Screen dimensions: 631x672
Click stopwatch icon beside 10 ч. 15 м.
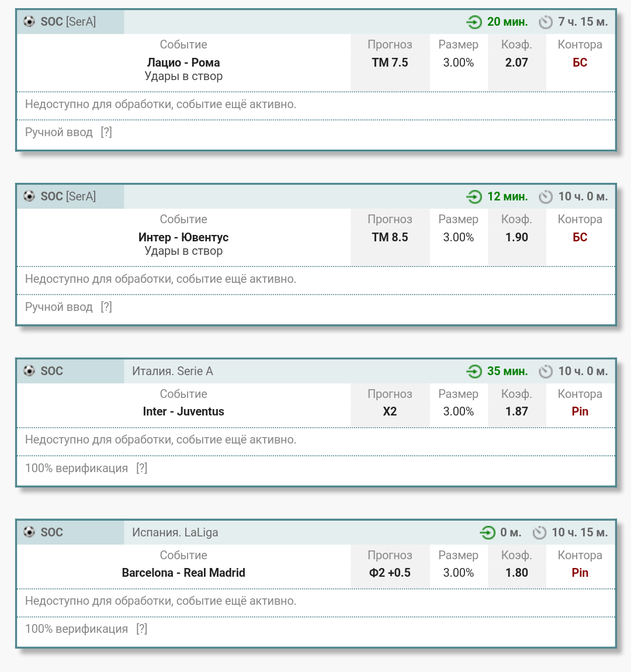tap(539, 533)
